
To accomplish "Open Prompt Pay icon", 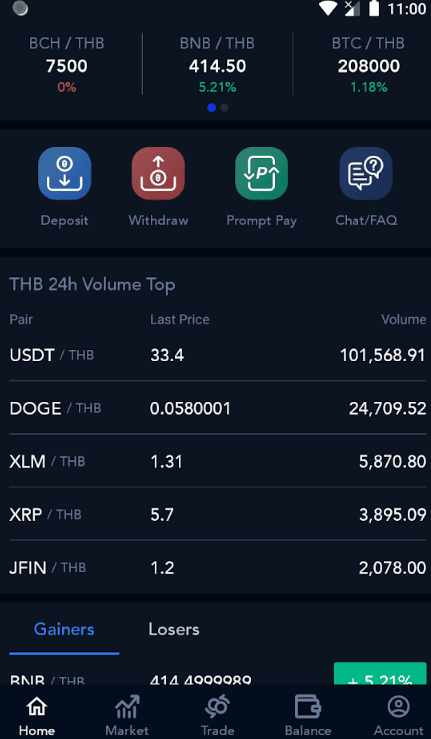I will [262, 173].
